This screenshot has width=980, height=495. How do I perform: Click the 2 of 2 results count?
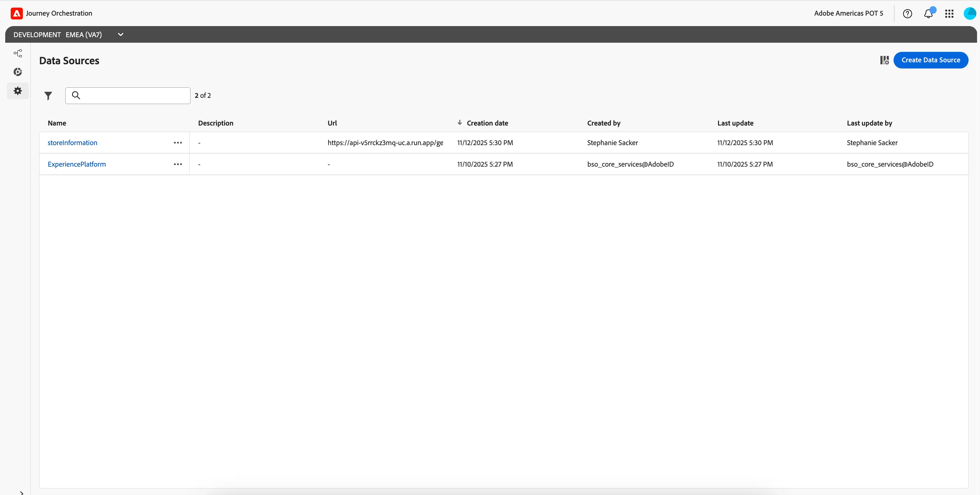[x=203, y=96]
